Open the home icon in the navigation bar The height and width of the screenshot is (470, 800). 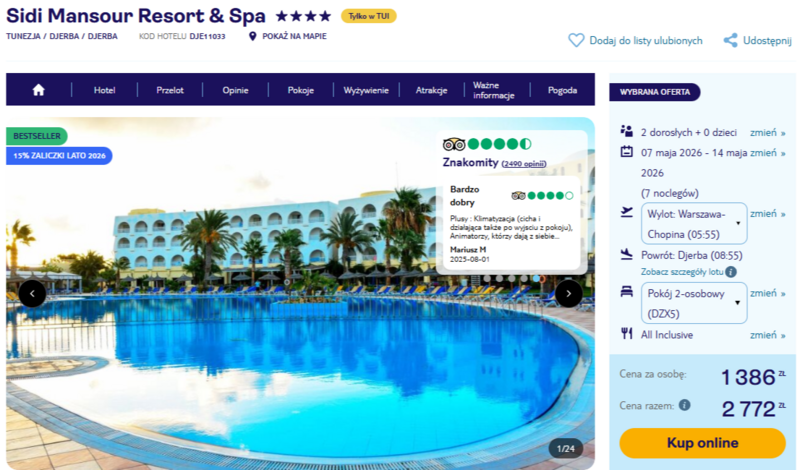(38, 90)
